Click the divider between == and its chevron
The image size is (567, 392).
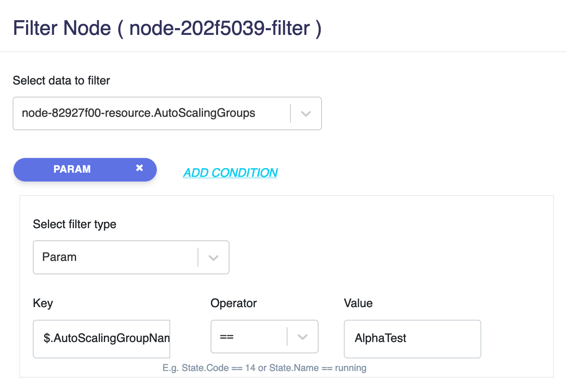(287, 337)
